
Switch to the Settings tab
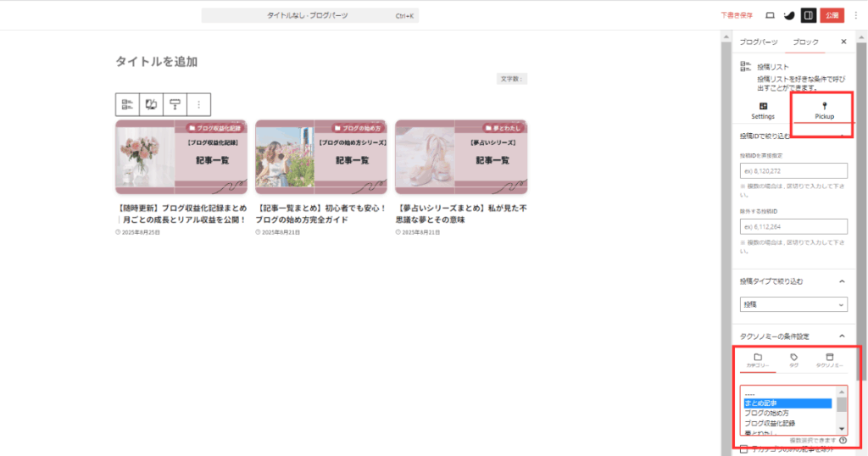pyautogui.click(x=763, y=110)
